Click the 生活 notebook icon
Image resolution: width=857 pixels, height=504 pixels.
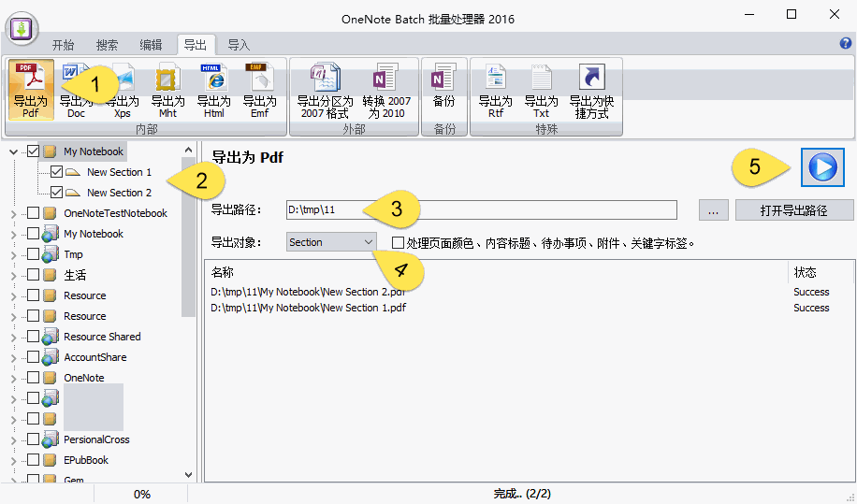(51, 275)
